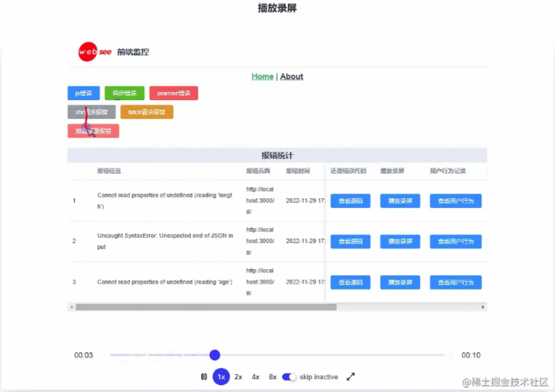Click the 报错时间 column header
555x392 pixels.
[298, 171]
